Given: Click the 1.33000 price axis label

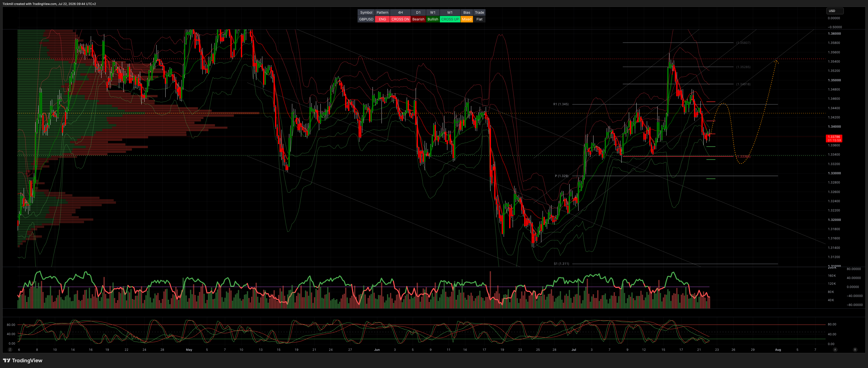Looking at the screenshot, I should (834, 173).
